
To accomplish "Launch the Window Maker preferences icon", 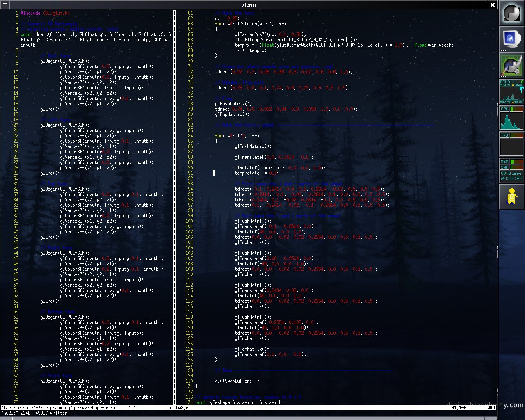I will pyautogui.click(x=511, y=65).
